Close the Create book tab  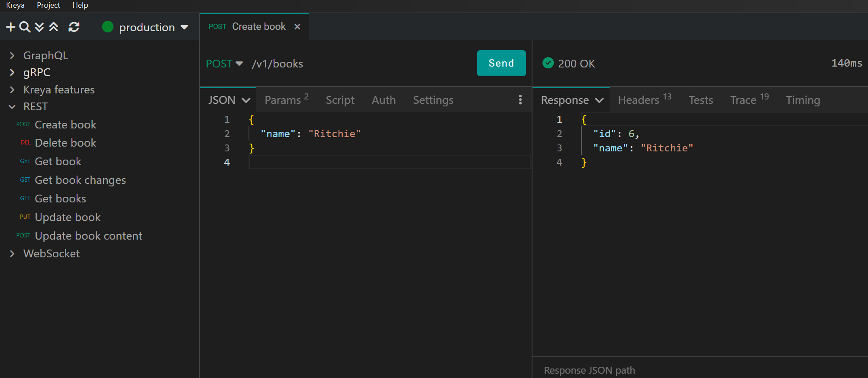[x=297, y=27]
